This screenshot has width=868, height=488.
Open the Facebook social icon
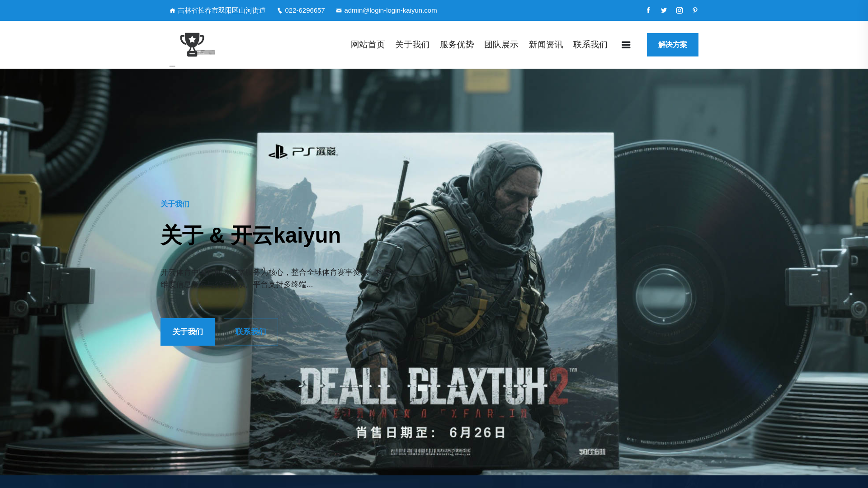[x=648, y=10]
